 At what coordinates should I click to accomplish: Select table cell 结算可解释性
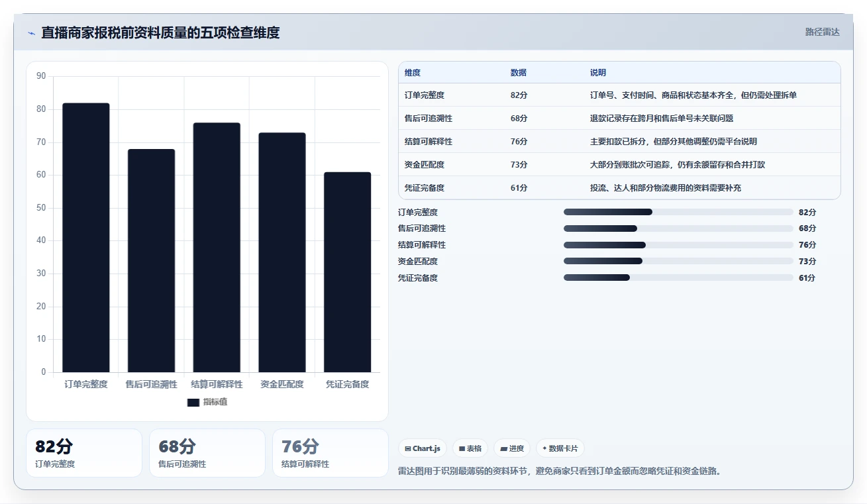click(429, 142)
